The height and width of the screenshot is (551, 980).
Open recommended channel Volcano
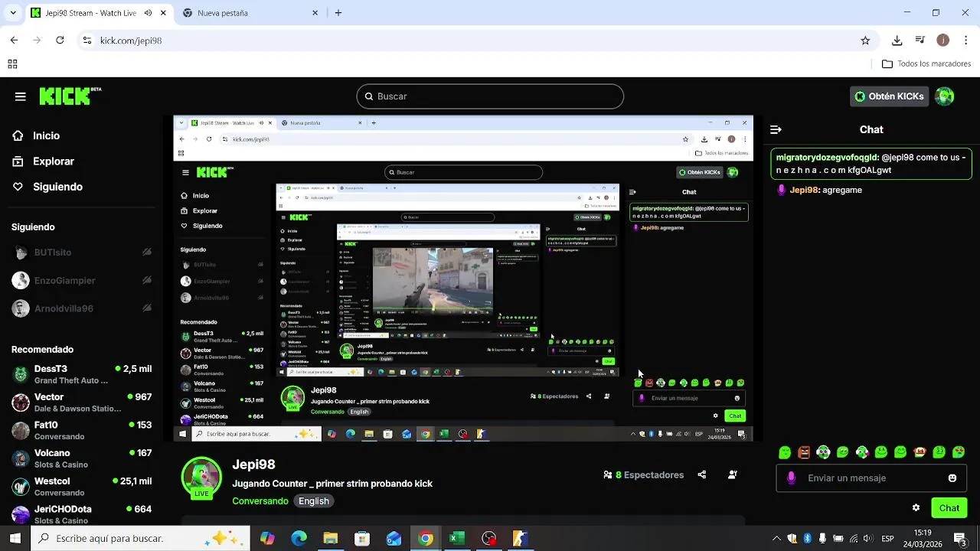(x=81, y=458)
